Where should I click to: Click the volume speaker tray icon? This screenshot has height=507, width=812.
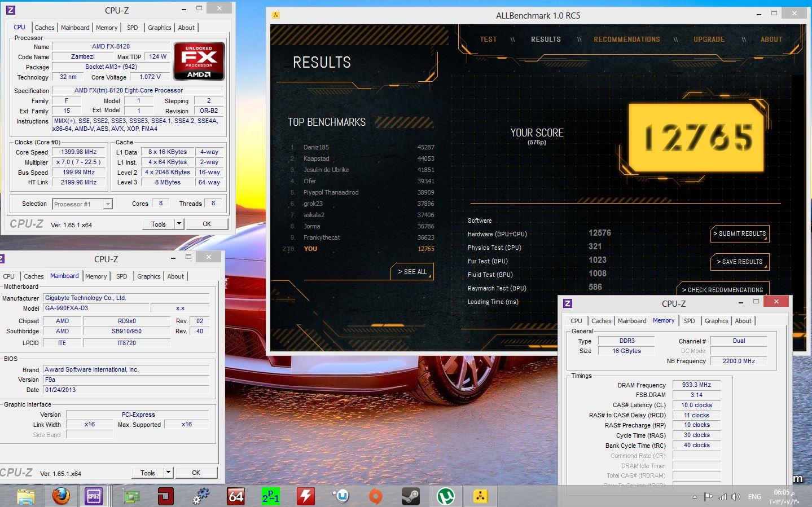coord(736,497)
